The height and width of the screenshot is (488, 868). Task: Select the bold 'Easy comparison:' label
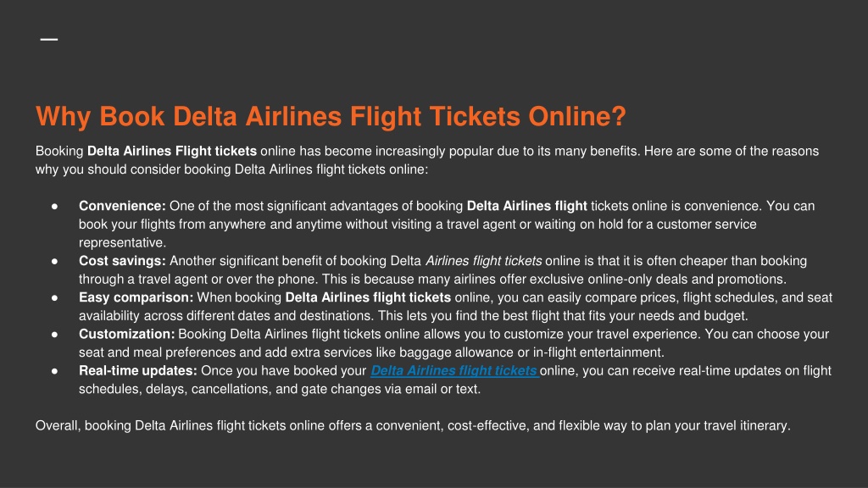tap(136, 297)
